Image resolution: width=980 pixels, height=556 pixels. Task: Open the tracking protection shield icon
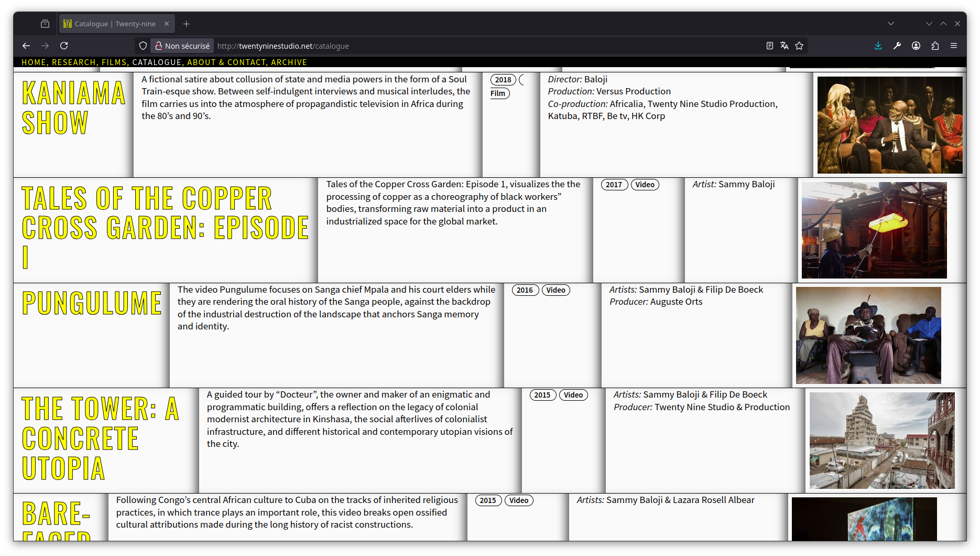143,46
